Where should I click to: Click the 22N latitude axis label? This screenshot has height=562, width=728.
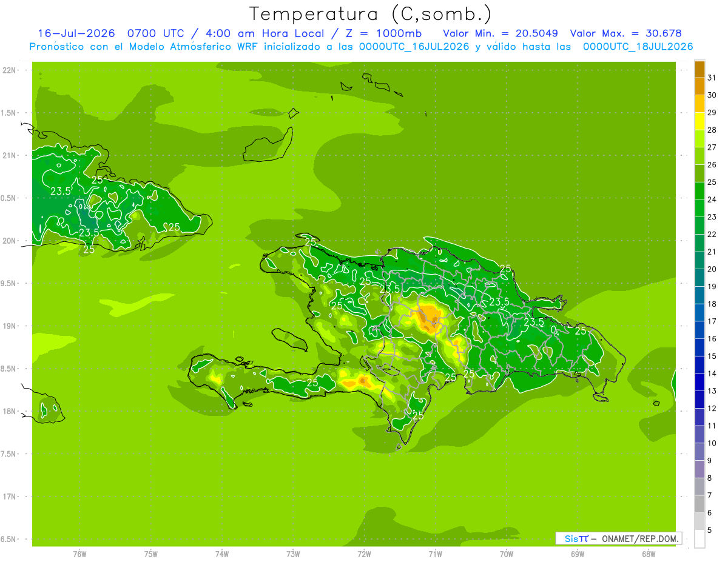click(8, 70)
